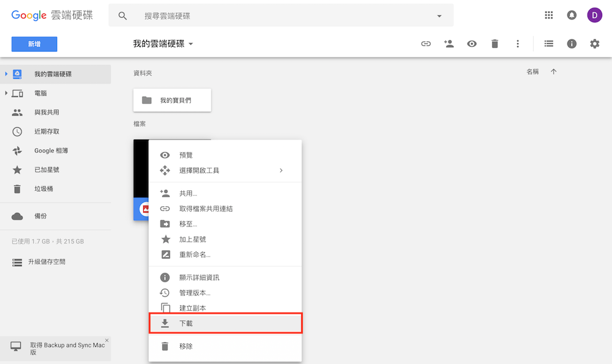Choose 取得檔案共用連結 menu item
Image resolution: width=612 pixels, height=364 pixels.
[225, 209]
